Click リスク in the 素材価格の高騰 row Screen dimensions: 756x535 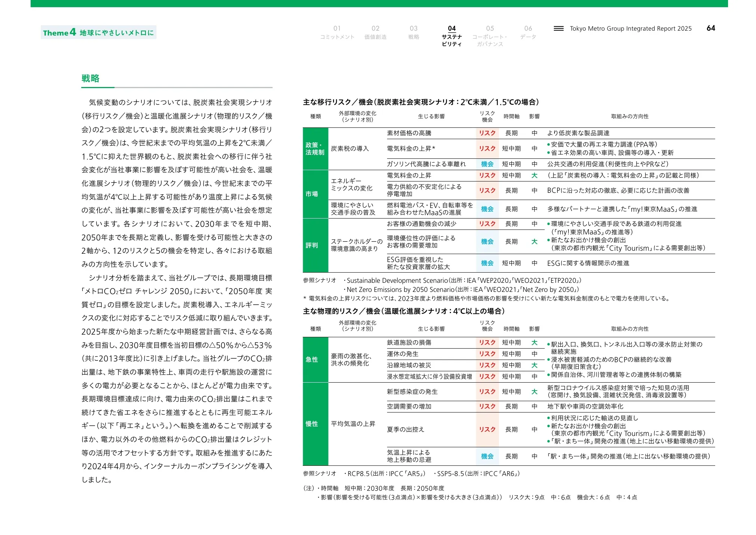click(487, 133)
